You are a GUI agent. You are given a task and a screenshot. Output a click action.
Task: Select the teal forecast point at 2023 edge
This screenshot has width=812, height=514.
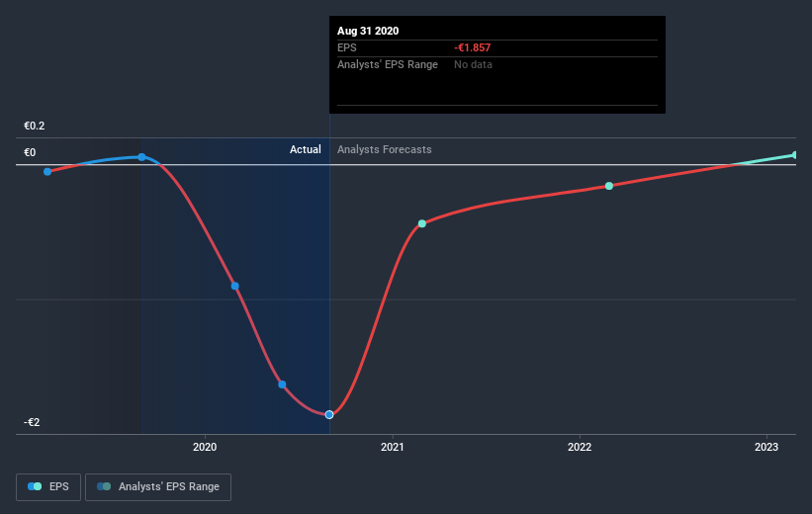795,155
